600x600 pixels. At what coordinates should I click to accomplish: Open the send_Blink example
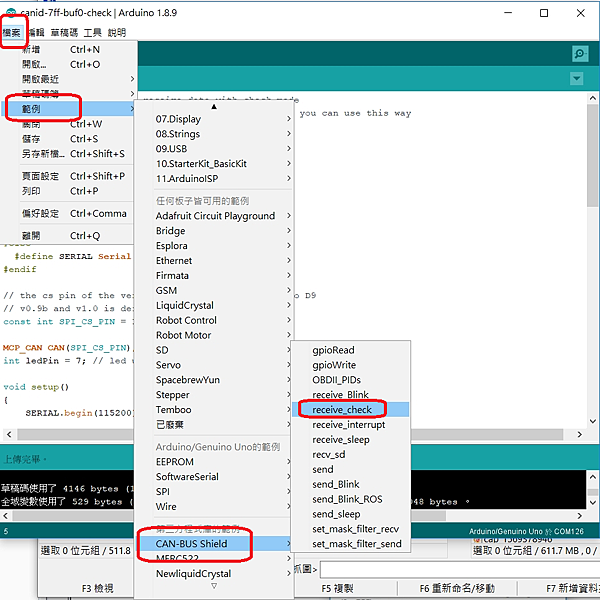click(351, 484)
